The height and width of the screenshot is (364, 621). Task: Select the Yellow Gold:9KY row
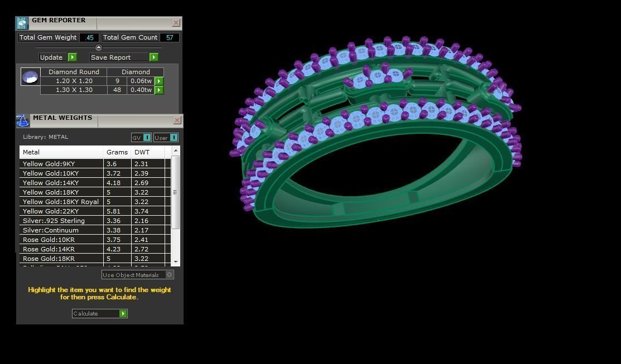95,164
